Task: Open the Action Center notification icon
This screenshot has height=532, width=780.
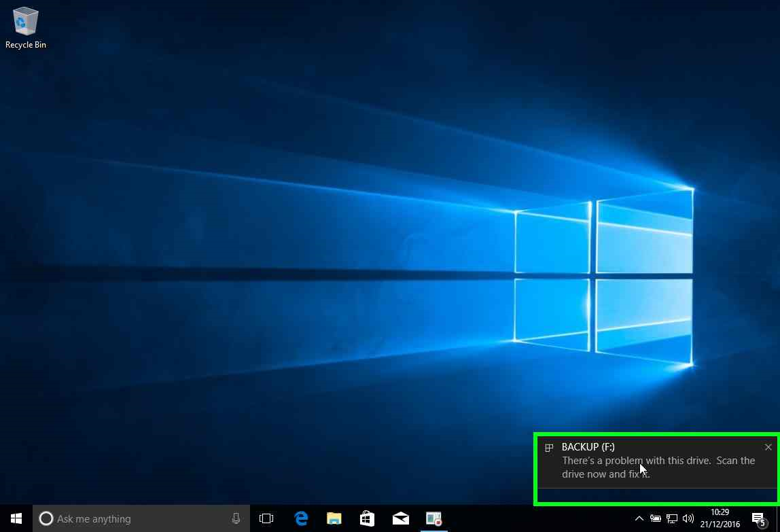Action: pos(759,520)
